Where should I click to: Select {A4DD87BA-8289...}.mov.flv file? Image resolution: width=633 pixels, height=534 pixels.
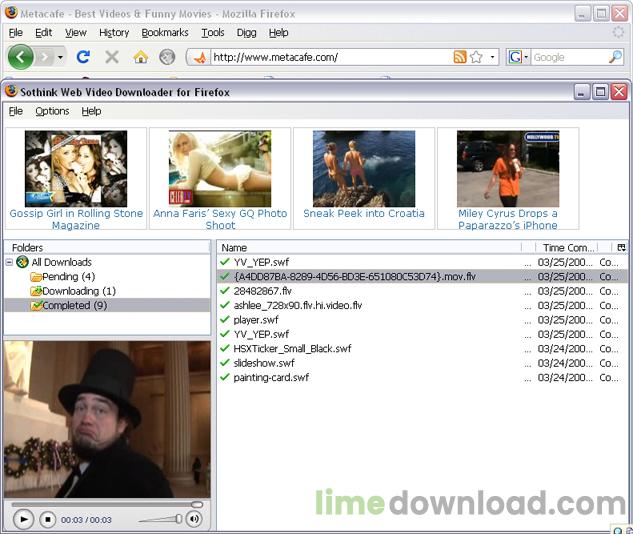coord(422,276)
